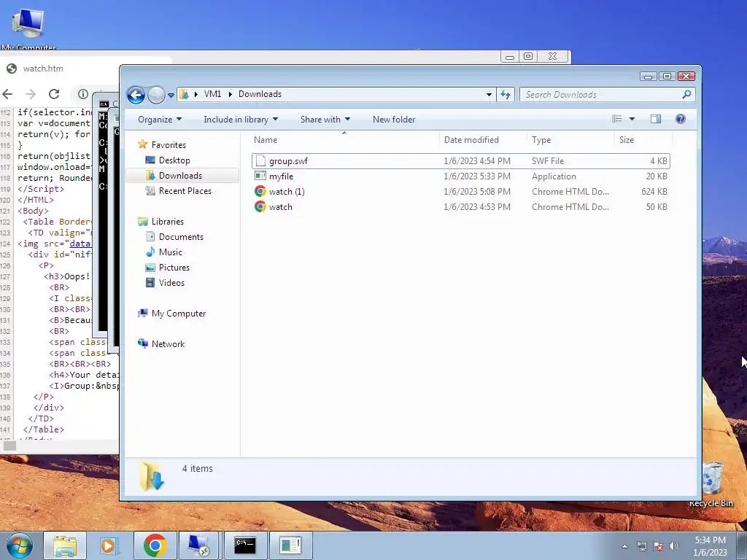
Task: Open the Share with menu
Action: click(325, 119)
